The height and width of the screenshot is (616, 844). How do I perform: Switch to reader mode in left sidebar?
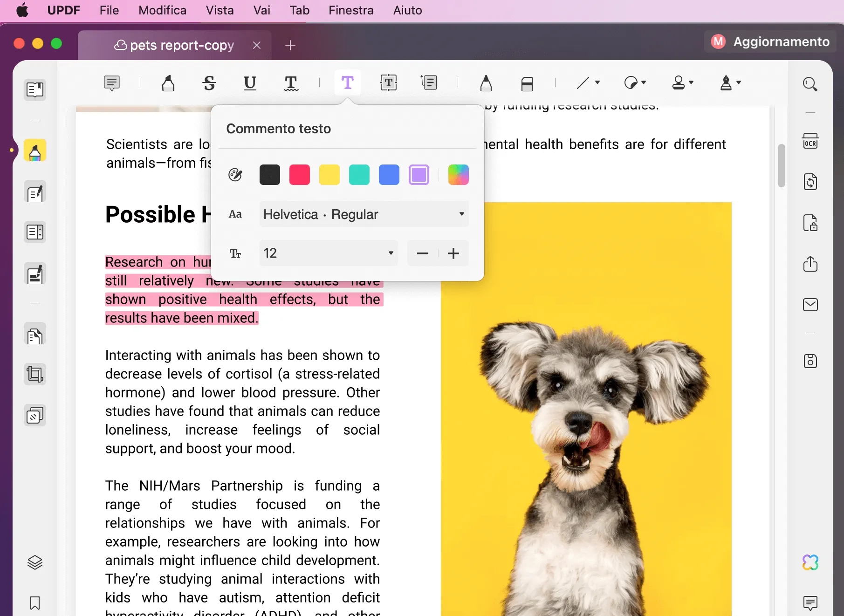pyautogui.click(x=35, y=89)
